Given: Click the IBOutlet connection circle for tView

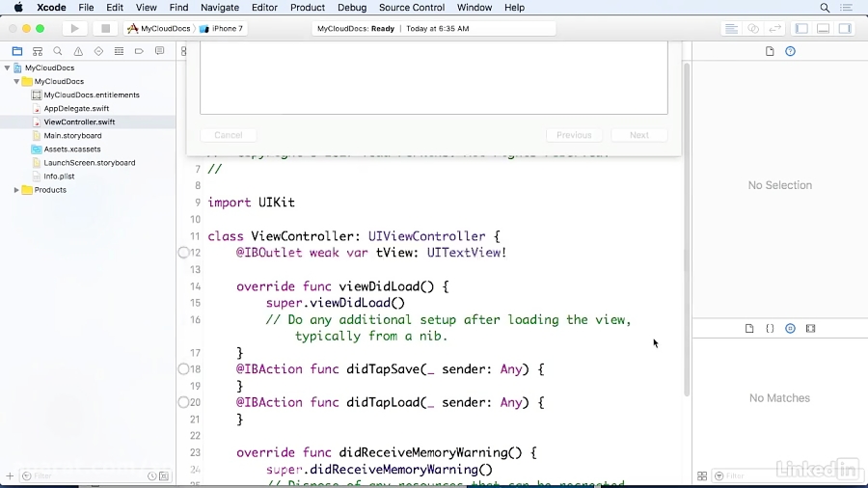Looking at the screenshot, I should point(183,253).
